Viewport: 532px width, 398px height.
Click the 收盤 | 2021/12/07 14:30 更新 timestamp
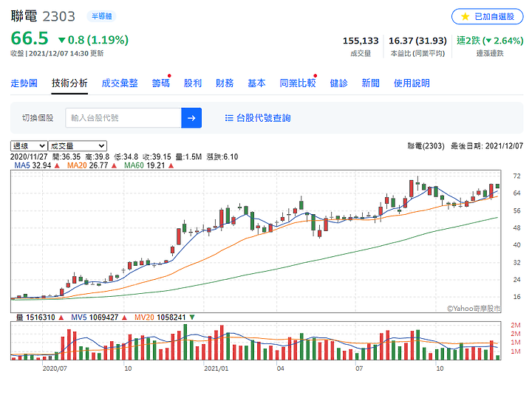[x=57, y=54]
